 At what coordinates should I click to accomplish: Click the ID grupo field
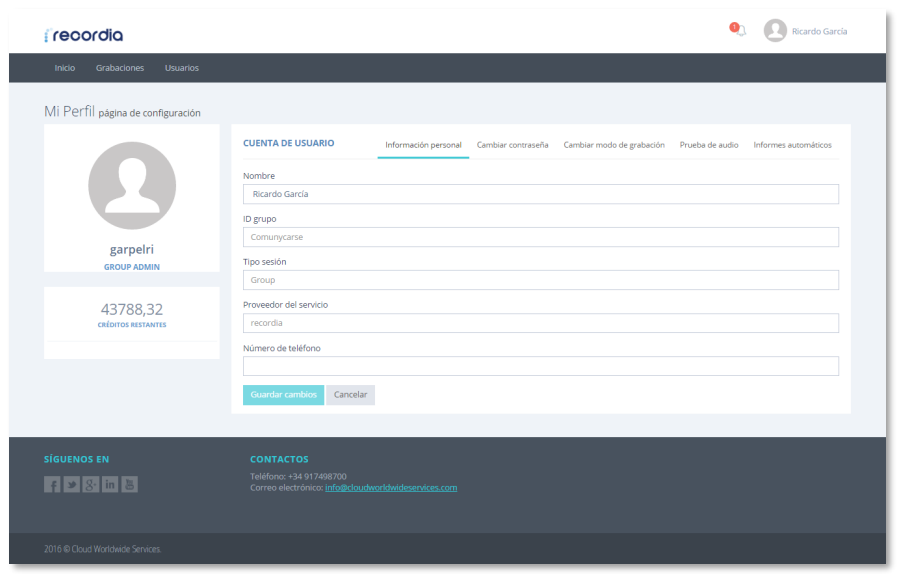click(541, 237)
